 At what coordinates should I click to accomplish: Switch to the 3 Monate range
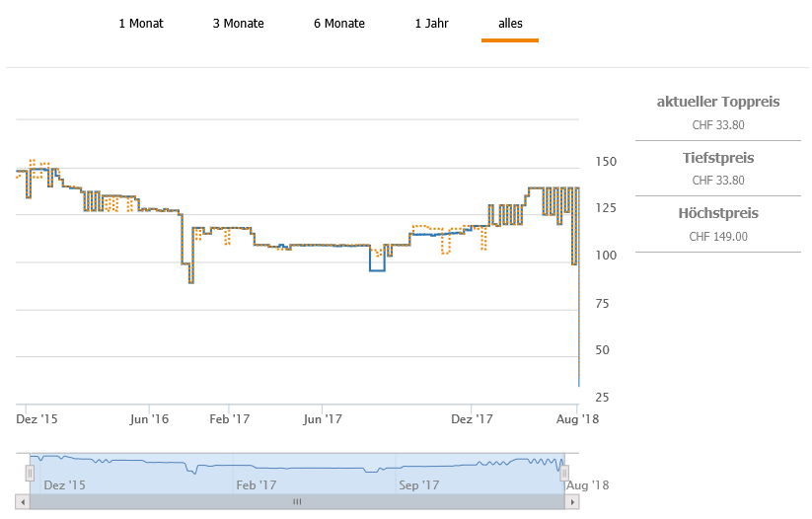pos(238,24)
